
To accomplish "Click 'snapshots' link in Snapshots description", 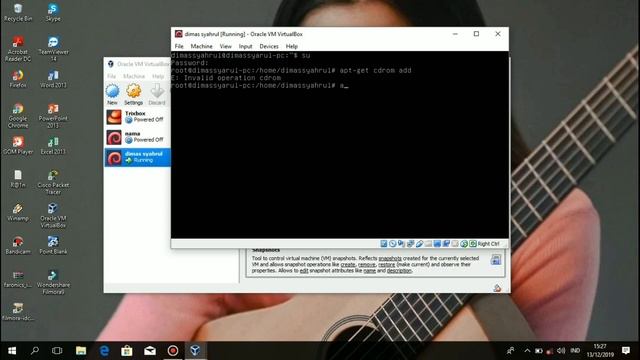I will pos(390,258).
